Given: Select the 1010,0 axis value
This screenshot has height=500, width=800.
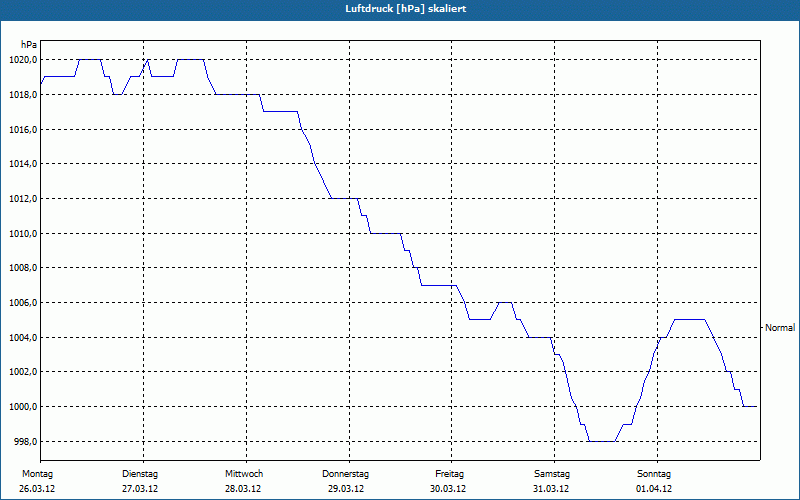Looking at the screenshot, I should (23, 234).
